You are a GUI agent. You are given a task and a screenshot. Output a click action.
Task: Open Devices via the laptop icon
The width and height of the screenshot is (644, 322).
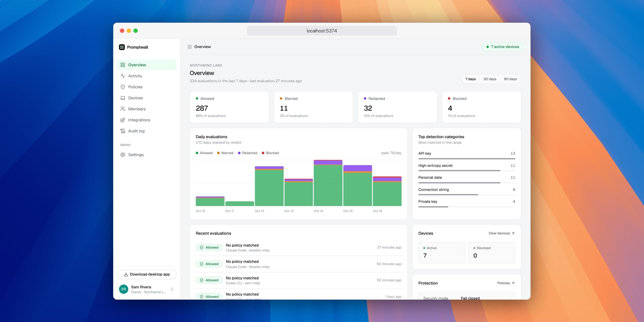click(x=123, y=98)
